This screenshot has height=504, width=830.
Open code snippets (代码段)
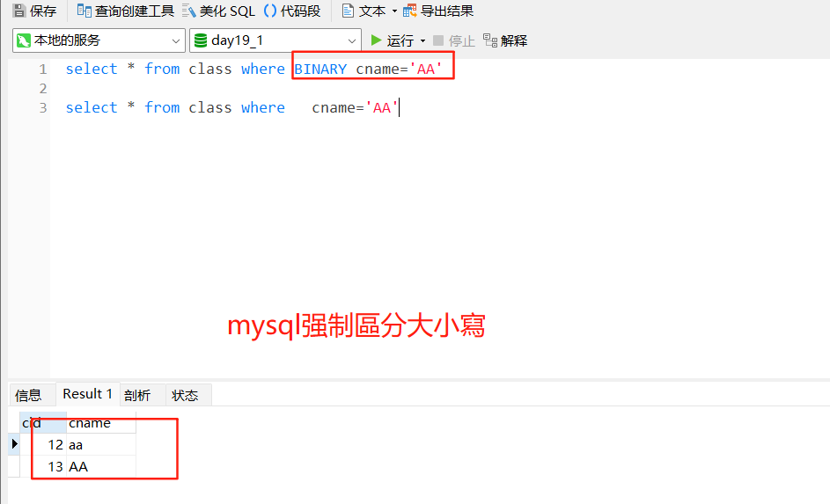292,11
